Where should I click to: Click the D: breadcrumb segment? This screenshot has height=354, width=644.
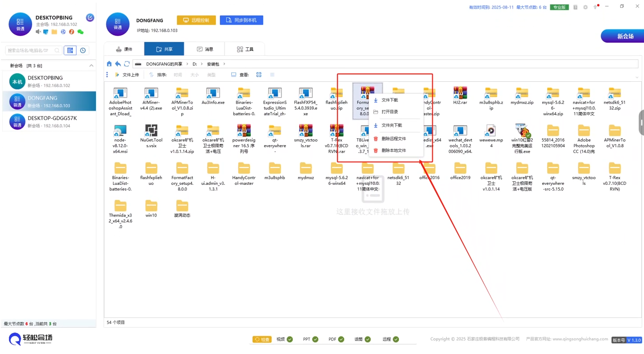coord(195,64)
